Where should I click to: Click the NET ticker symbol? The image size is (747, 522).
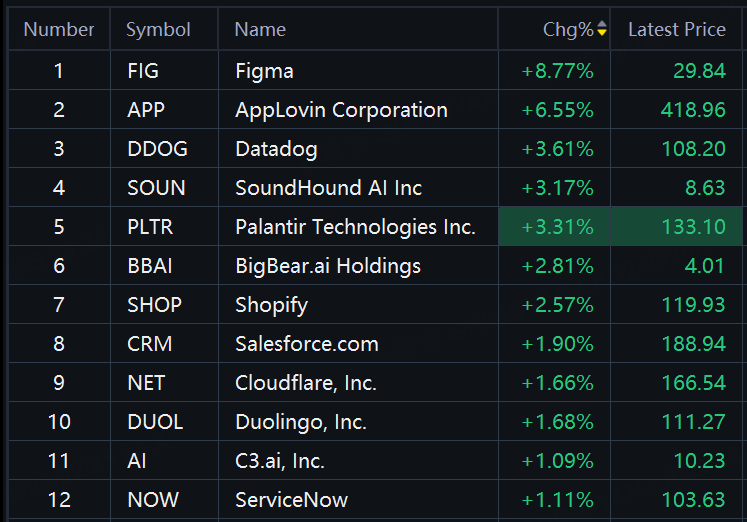[x=146, y=383]
